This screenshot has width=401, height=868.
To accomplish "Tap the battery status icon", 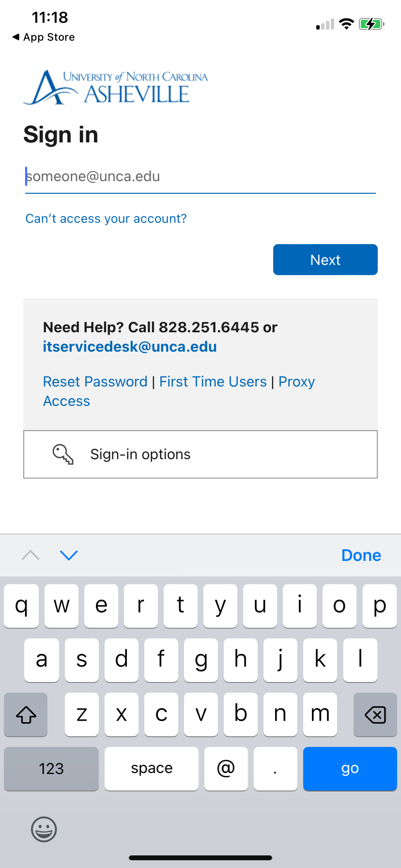I will pyautogui.click(x=371, y=24).
